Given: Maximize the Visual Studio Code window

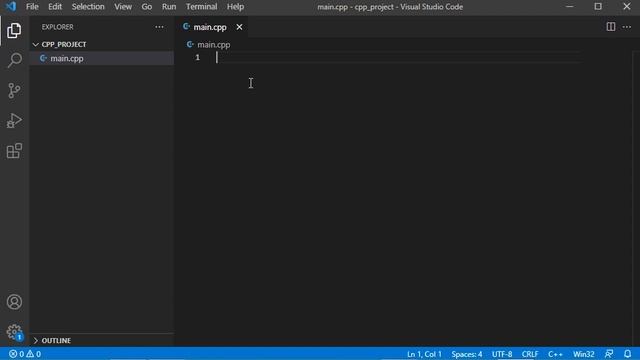Looking at the screenshot, I should click(x=598, y=7).
